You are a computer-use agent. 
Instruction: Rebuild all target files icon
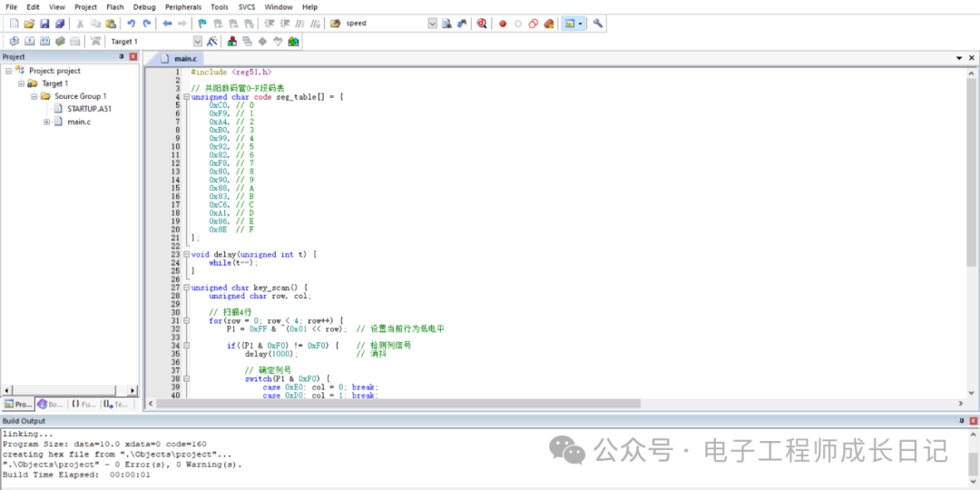coord(44,41)
